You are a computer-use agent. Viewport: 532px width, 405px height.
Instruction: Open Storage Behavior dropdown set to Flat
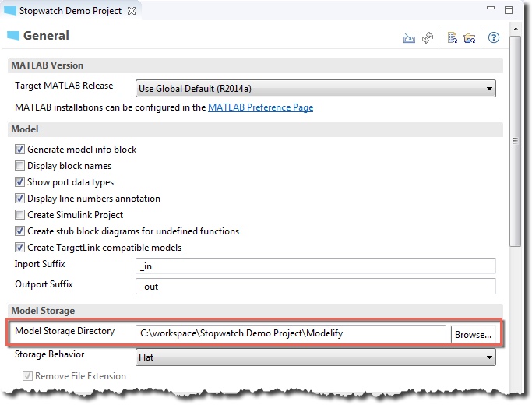pos(315,357)
